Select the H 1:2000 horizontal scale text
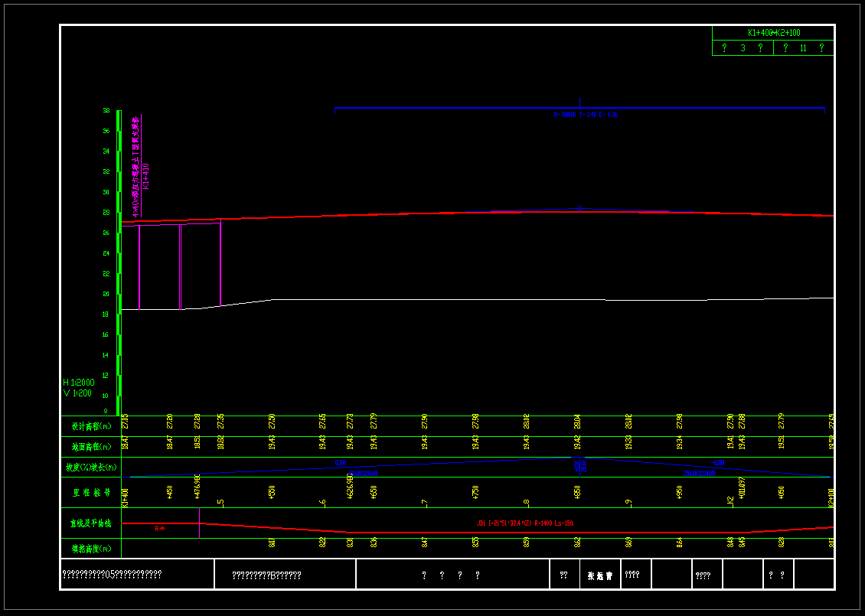Viewport: 865px width, 616px height. click(x=77, y=382)
